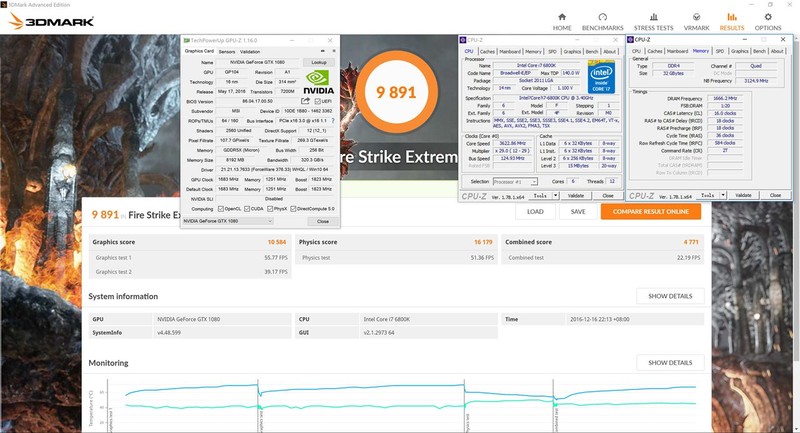Switch to the Sensors tab in GPU-Z
This screenshot has height=433, width=800.
click(x=227, y=50)
